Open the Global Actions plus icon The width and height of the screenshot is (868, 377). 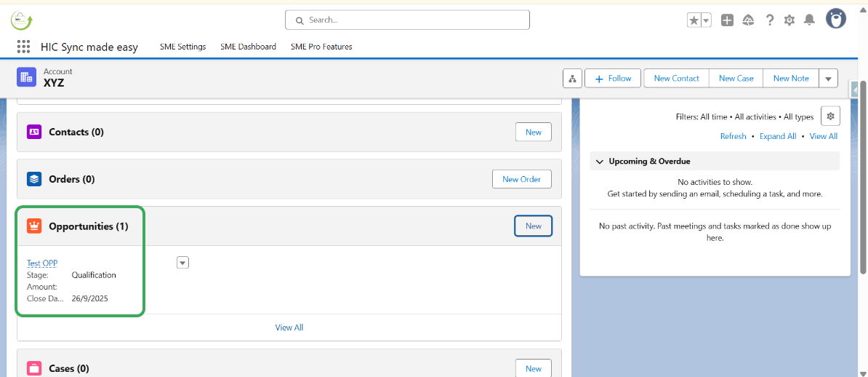728,20
